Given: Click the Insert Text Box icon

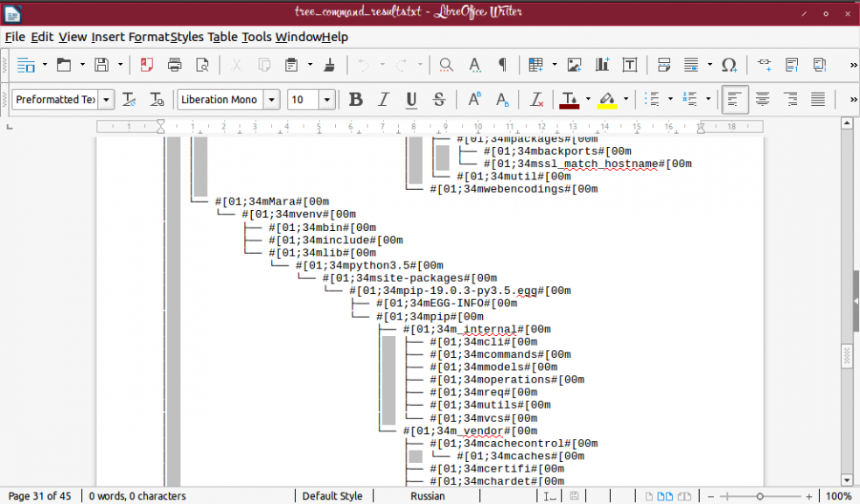Looking at the screenshot, I should tap(629, 65).
